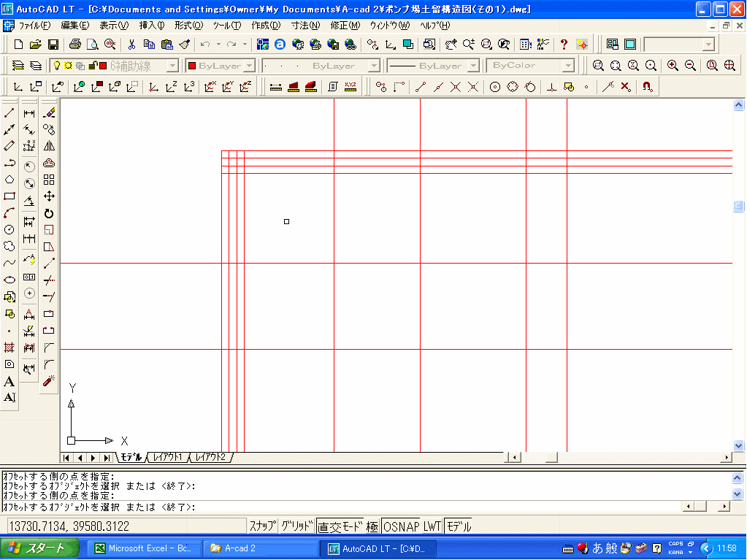
Task: Select the Multiline Text A tool
Action: (9, 381)
